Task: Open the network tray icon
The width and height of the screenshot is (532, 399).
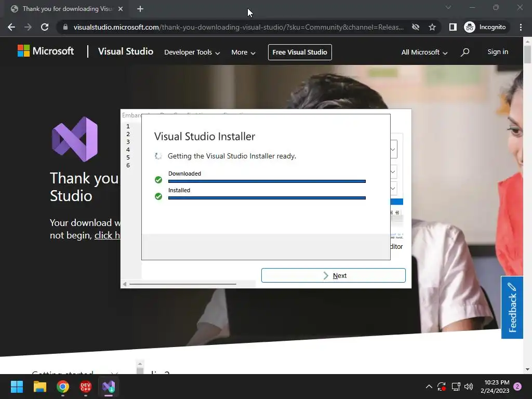Action: [x=456, y=387]
